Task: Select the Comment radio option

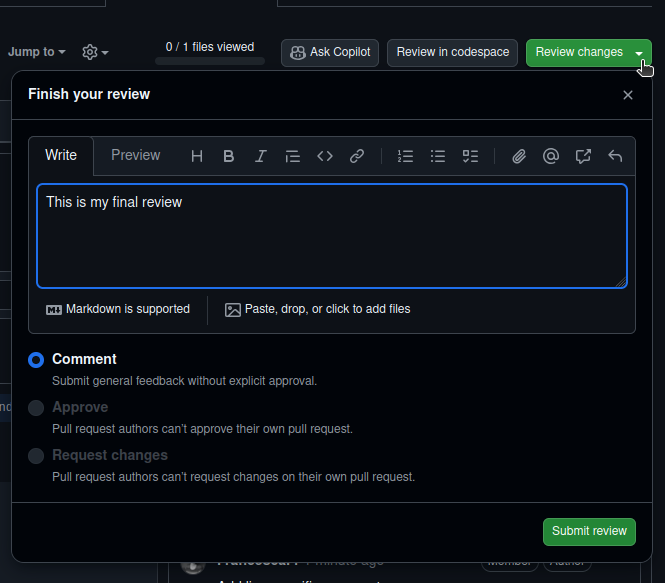Action: tap(36, 360)
